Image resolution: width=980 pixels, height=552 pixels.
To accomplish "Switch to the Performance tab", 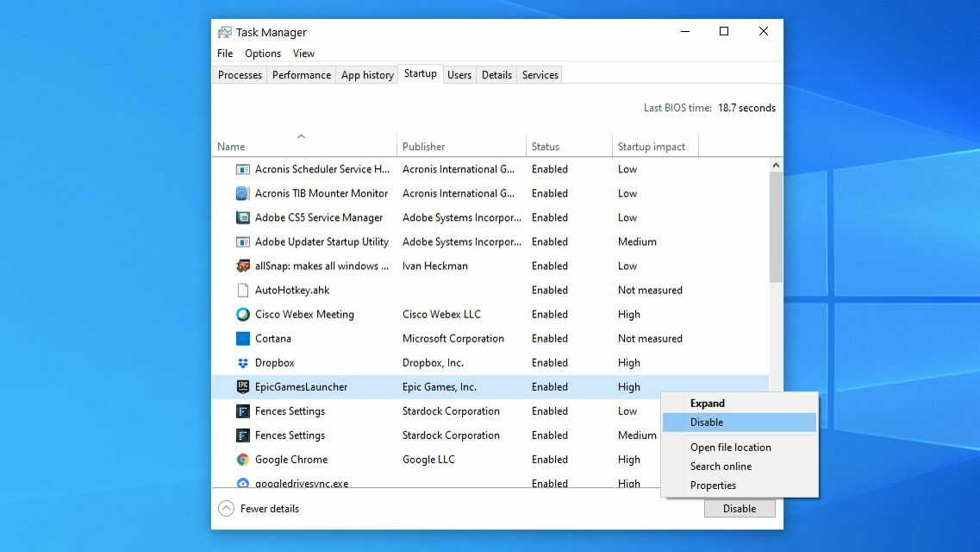I will [x=302, y=75].
